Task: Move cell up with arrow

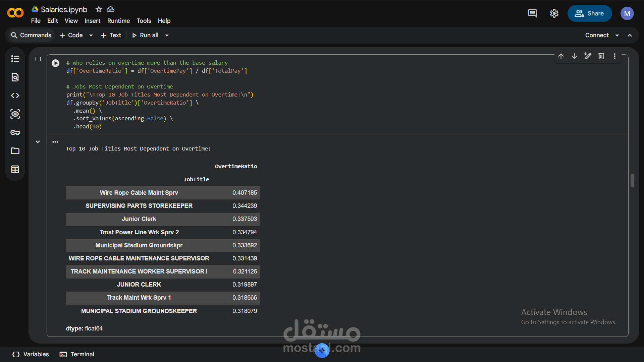Action: tap(561, 56)
